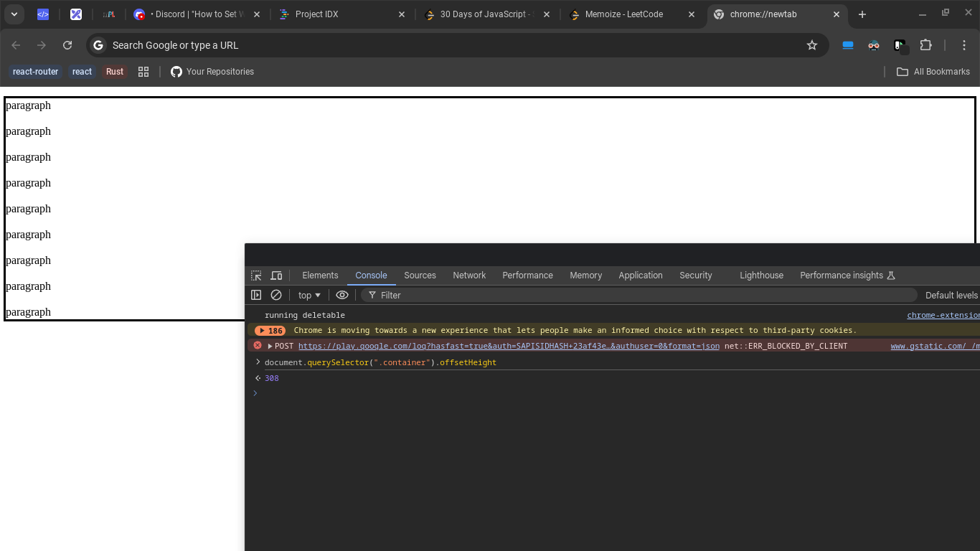Open the react bookmark folder
This screenshot has height=551, width=980.
[82, 72]
